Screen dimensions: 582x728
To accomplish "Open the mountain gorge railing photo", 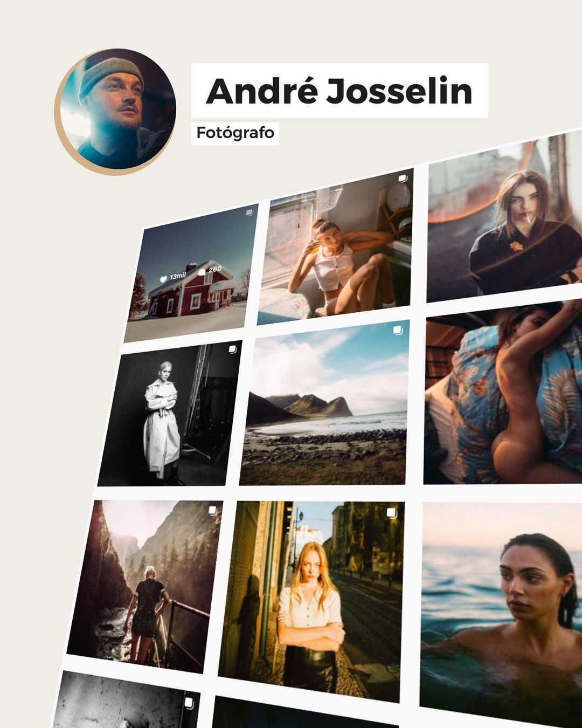I will (x=145, y=586).
